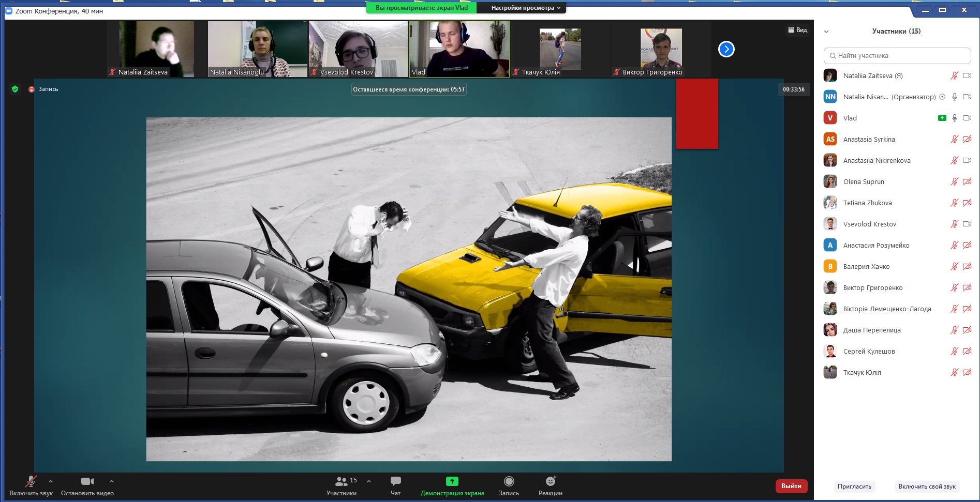Viewport: 980px width, 502px height.
Task: Toggle Nataliia Zaitseva's muted mic in list
Action: (x=954, y=75)
